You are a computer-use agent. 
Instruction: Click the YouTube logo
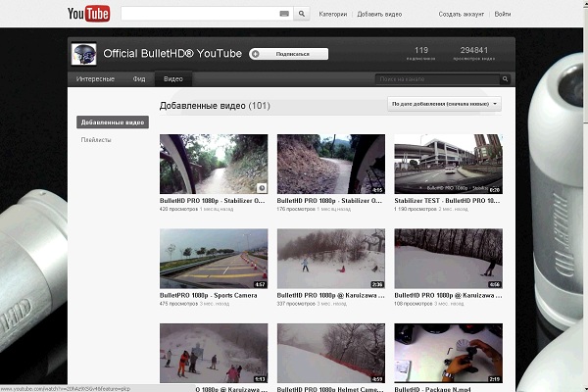[x=89, y=14]
